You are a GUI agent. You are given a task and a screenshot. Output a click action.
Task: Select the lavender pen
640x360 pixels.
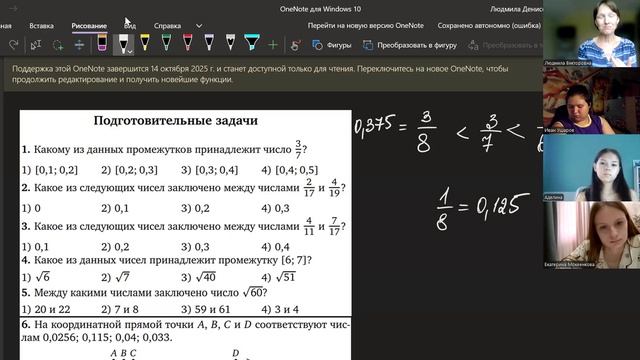pos(209,43)
